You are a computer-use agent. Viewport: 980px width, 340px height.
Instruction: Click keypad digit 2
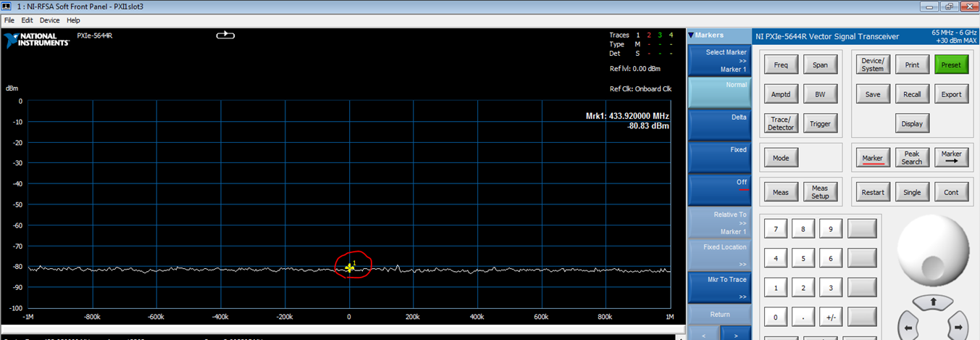point(803,288)
